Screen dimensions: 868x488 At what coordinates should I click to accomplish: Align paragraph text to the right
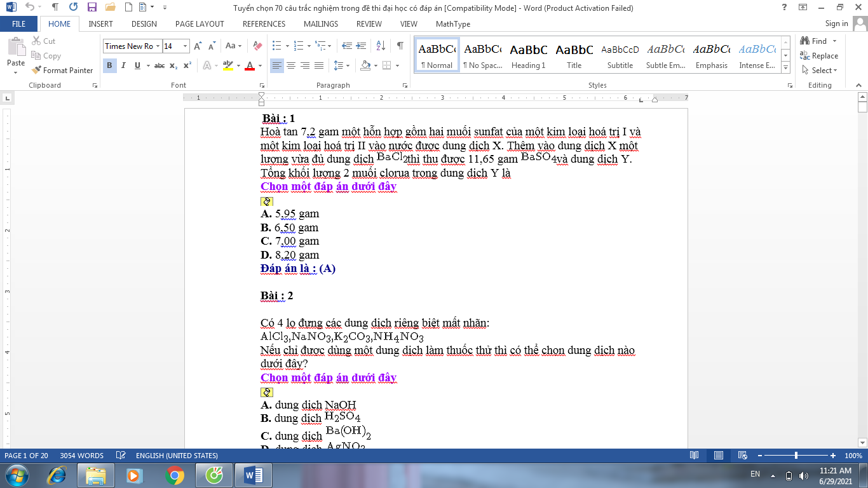(x=305, y=65)
